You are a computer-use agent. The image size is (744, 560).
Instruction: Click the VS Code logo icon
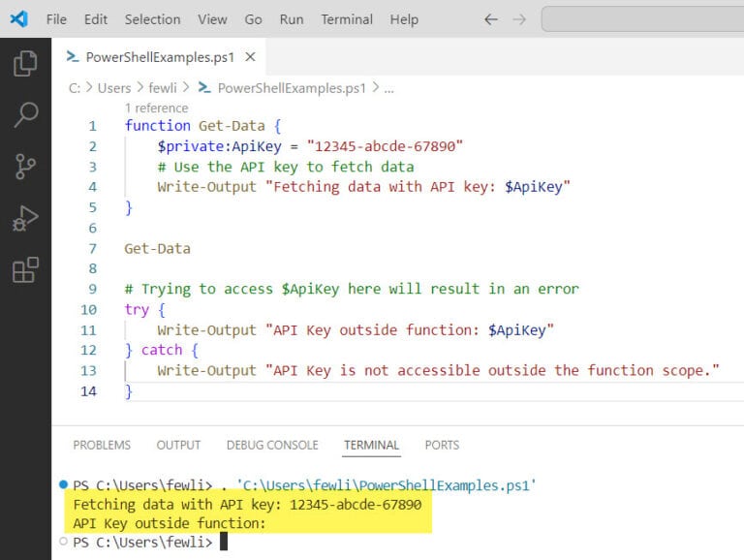18,19
